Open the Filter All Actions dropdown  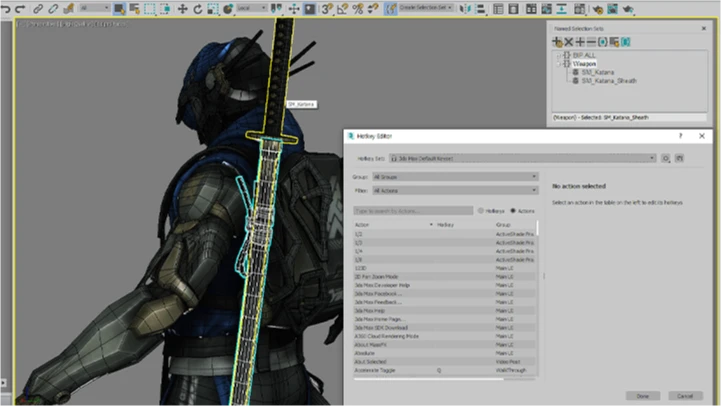coord(455,190)
